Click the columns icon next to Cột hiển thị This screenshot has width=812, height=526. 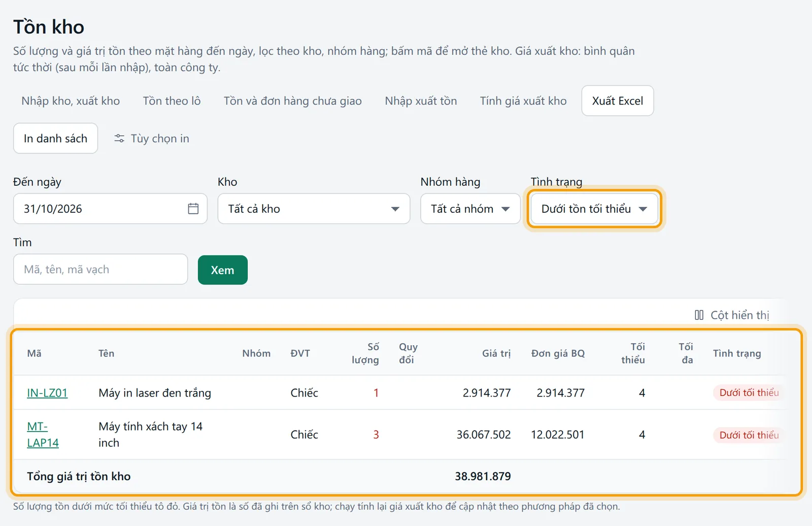coord(699,315)
